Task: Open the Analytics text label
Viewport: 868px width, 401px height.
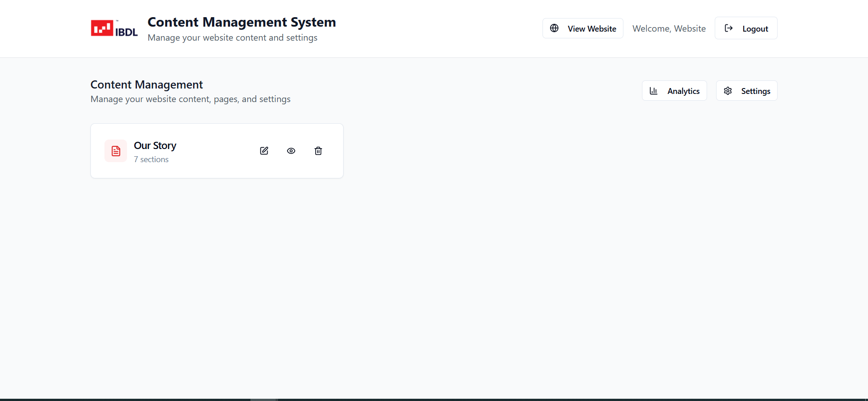Action: point(683,91)
